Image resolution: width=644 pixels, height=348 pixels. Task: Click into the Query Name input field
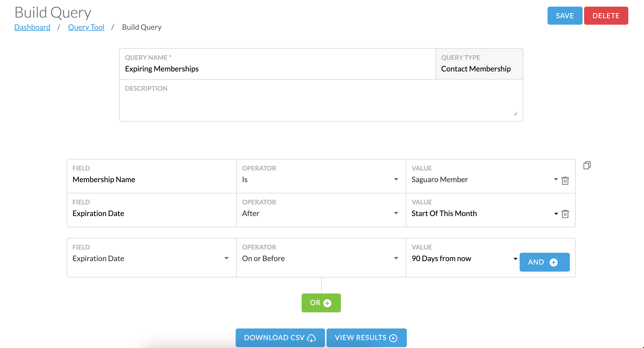(x=278, y=69)
